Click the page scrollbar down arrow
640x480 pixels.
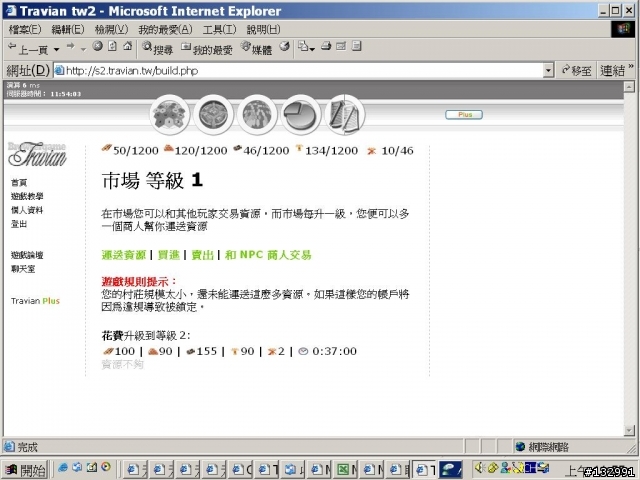[629, 430]
